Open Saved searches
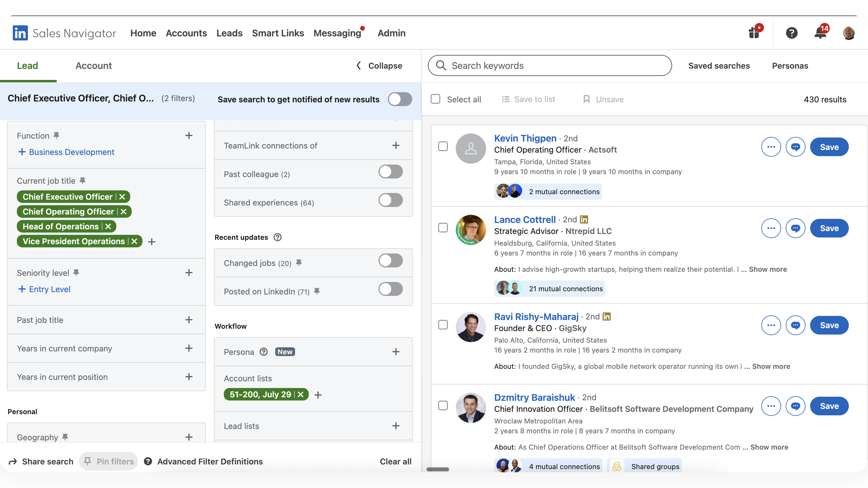This screenshot has width=868, height=488. pyautogui.click(x=719, y=66)
